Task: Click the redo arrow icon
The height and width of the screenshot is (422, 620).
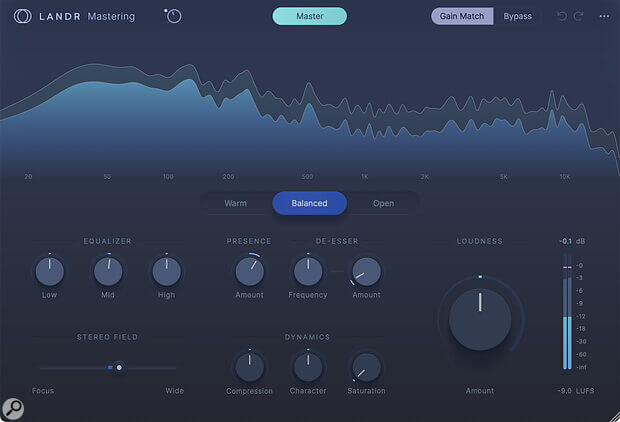Action: coord(578,16)
